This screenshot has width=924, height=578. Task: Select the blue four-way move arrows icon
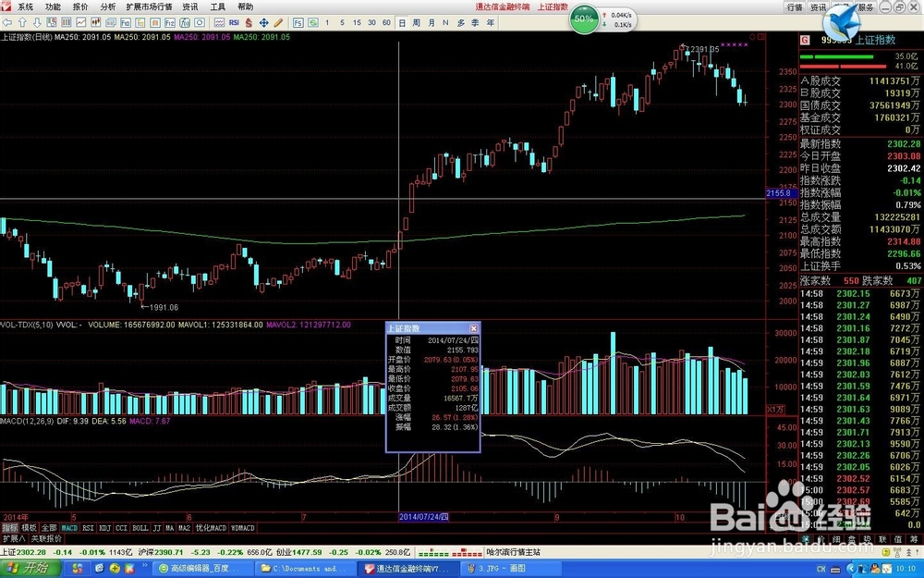[263, 22]
